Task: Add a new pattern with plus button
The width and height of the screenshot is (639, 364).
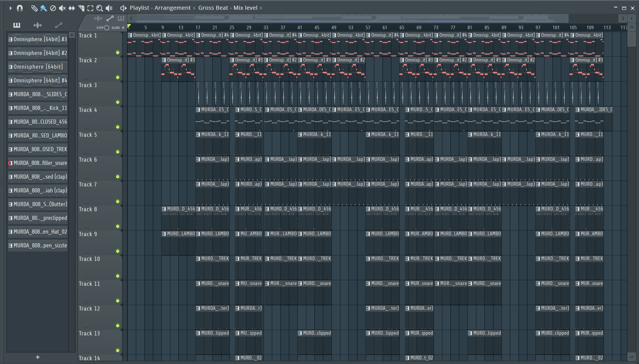Action: point(37,357)
